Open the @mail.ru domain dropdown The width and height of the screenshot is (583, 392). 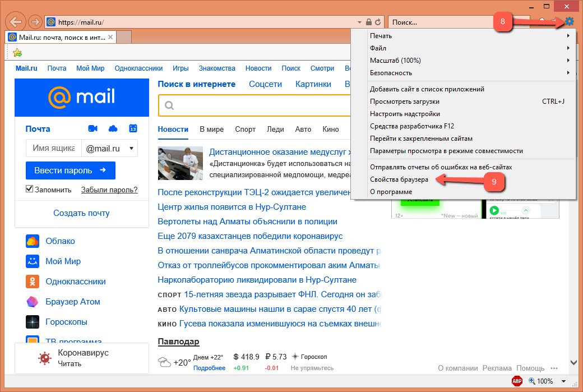click(110, 148)
